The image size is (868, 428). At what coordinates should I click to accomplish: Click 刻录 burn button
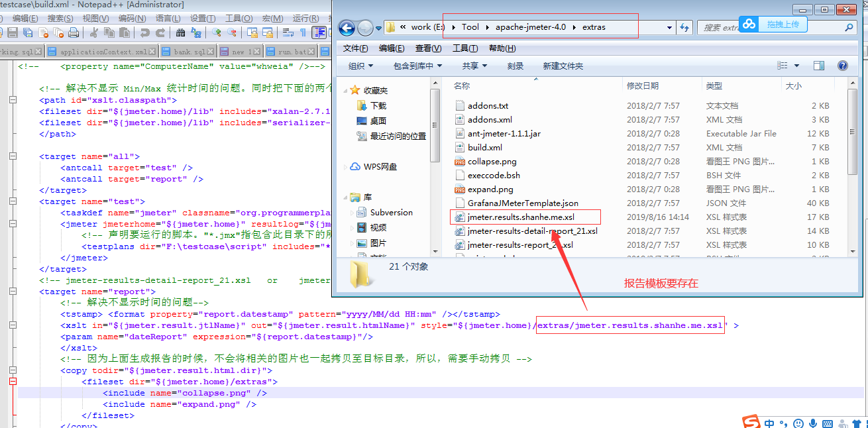pyautogui.click(x=515, y=66)
